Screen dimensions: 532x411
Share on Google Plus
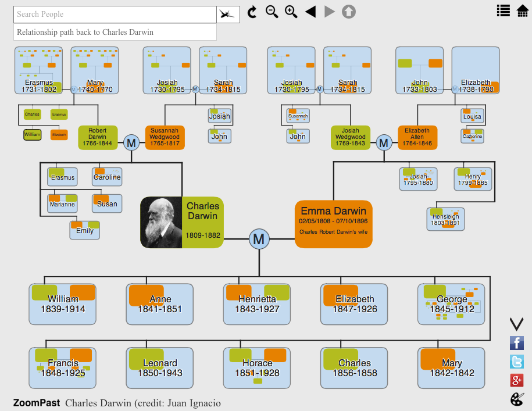[x=516, y=380]
